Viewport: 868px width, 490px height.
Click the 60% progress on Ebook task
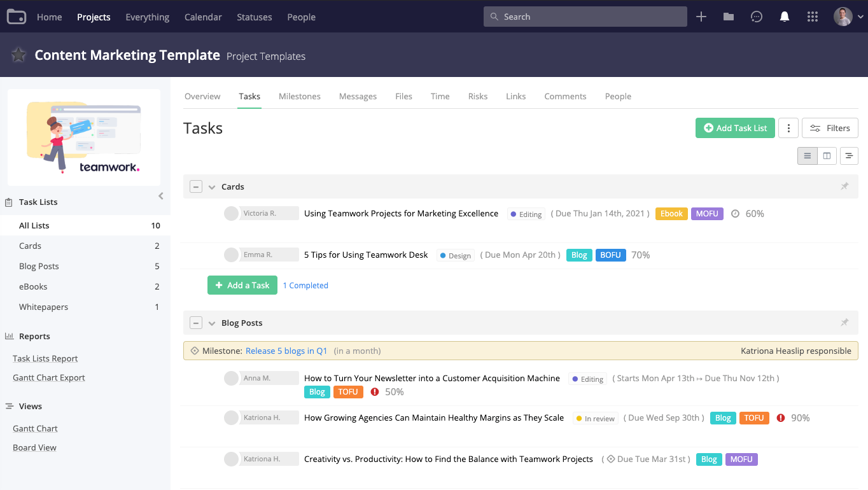pos(754,214)
